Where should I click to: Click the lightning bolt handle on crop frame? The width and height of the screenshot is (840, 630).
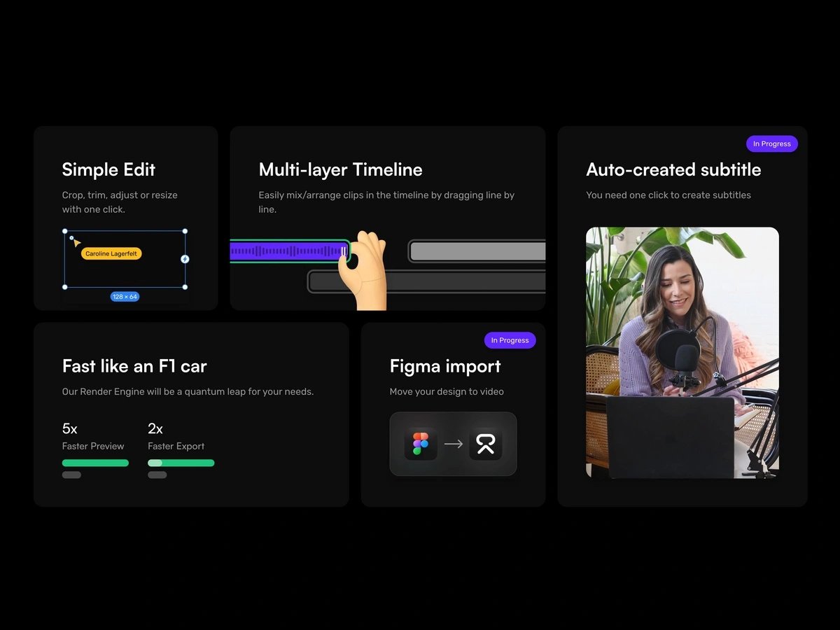185,259
